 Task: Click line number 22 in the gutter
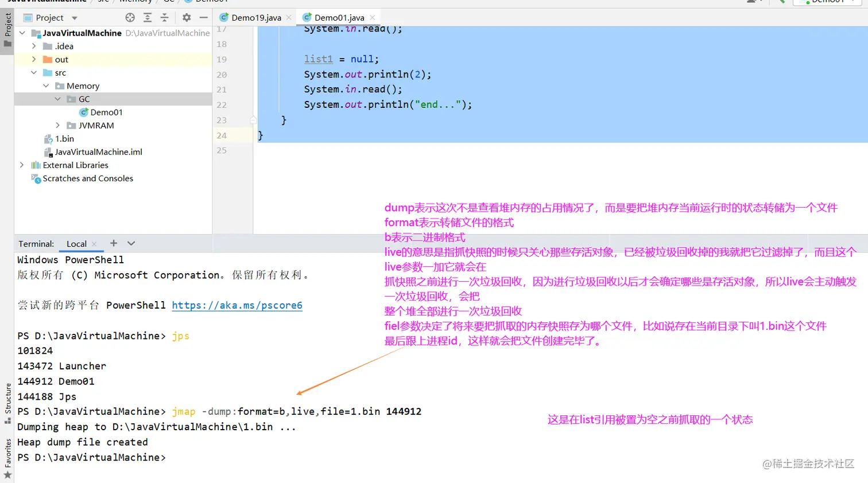click(x=222, y=105)
